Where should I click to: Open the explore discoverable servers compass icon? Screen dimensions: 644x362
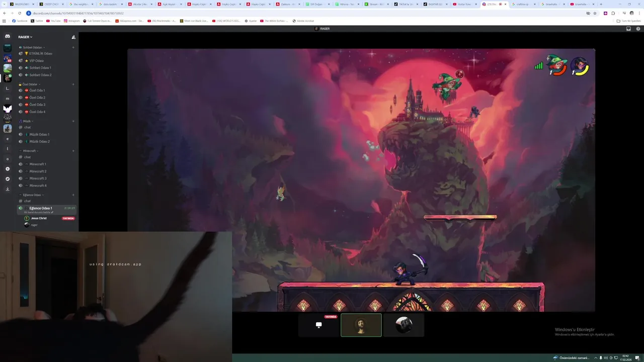(8, 179)
